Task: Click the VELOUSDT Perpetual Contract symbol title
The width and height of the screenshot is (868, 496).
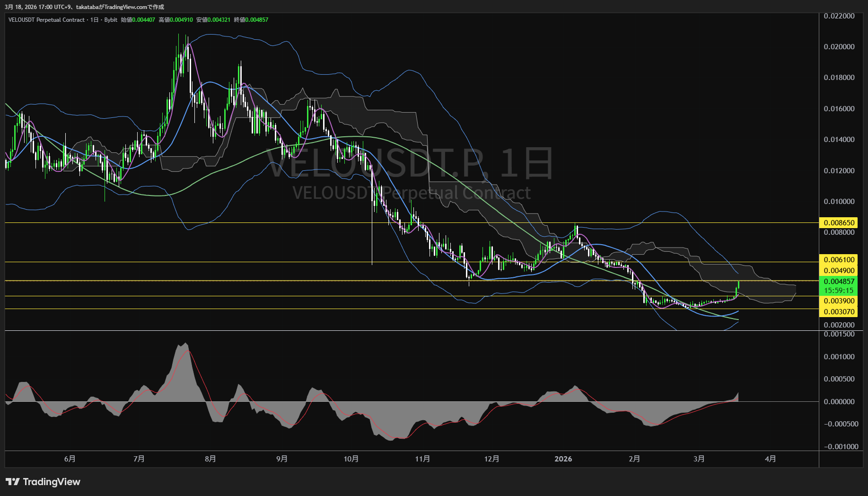Action: click(46, 20)
